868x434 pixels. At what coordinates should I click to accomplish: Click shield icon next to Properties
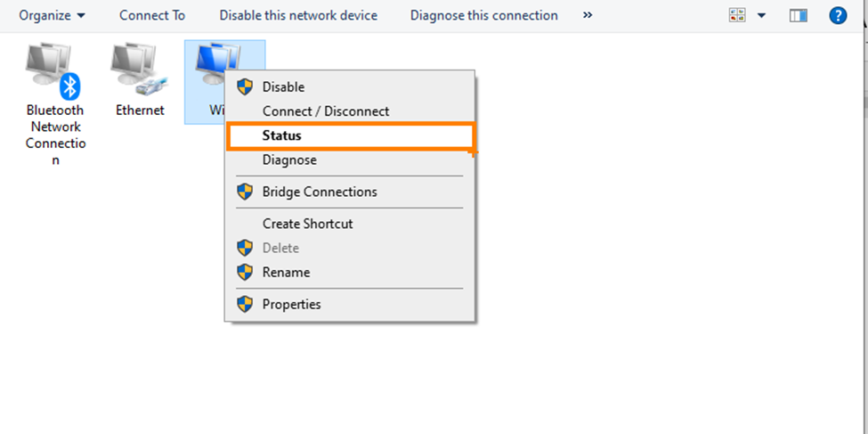[x=245, y=304]
